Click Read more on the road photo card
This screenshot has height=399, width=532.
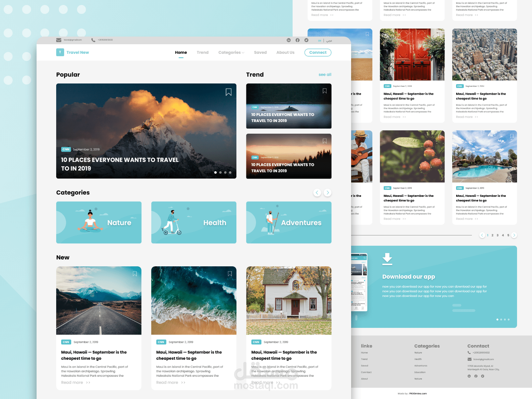click(75, 382)
